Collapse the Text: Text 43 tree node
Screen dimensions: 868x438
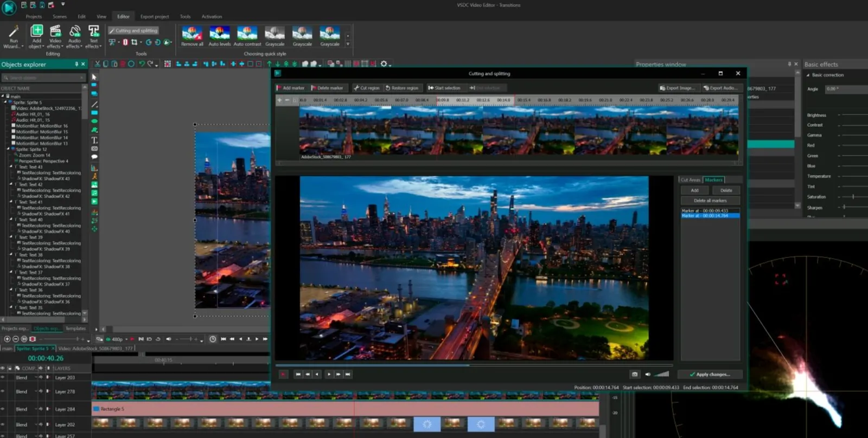[11, 166]
